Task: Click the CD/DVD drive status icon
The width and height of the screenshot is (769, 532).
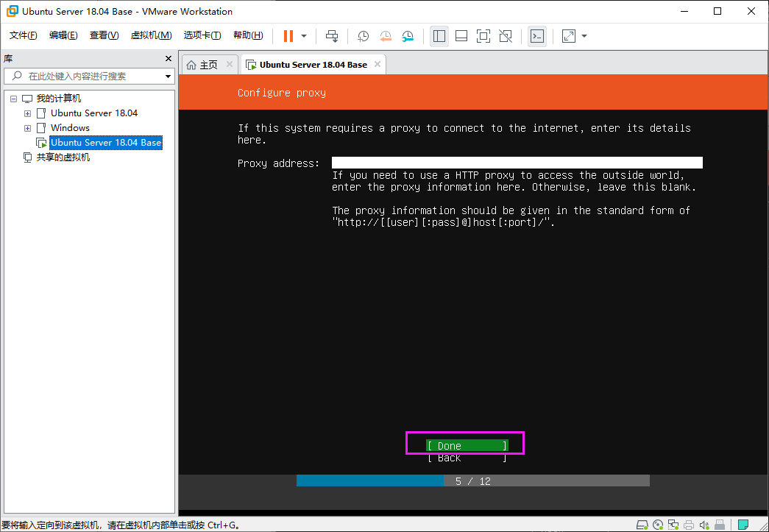Action: point(658,525)
